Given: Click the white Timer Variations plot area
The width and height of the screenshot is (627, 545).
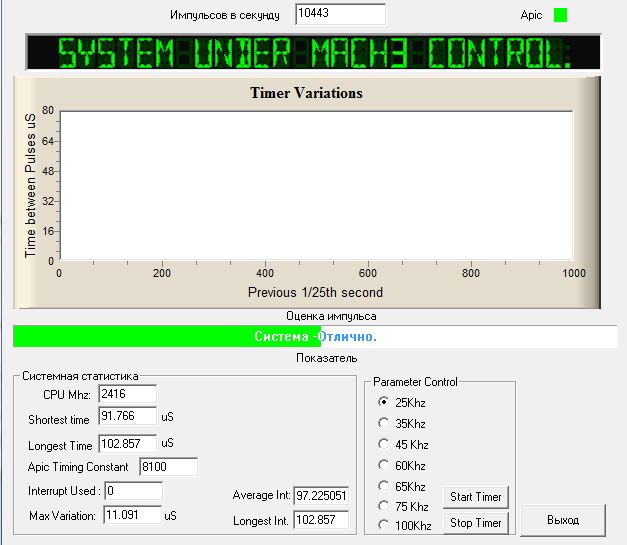Looking at the screenshot, I should 316,186.
